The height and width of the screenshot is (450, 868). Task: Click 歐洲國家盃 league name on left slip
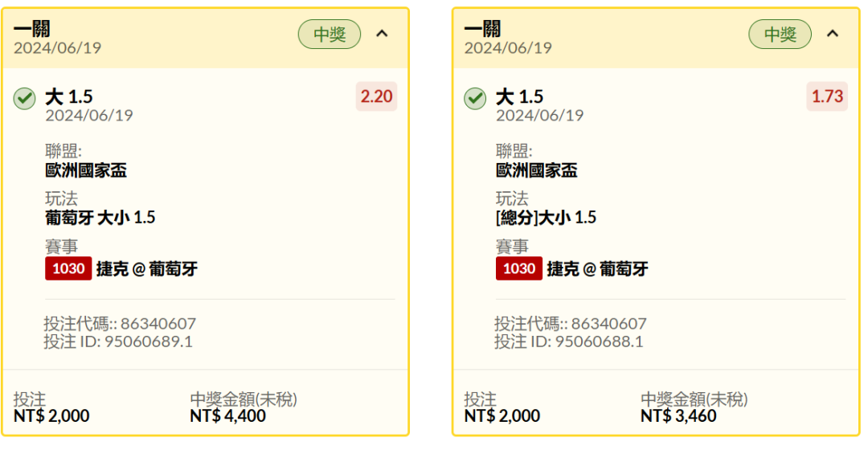(86, 170)
